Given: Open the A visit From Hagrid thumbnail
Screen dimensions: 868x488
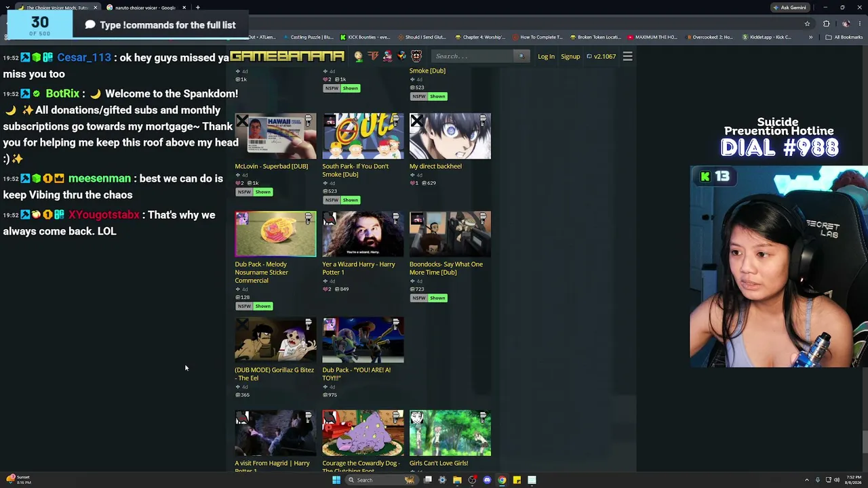Looking at the screenshot, I should [x=275, y=433].
